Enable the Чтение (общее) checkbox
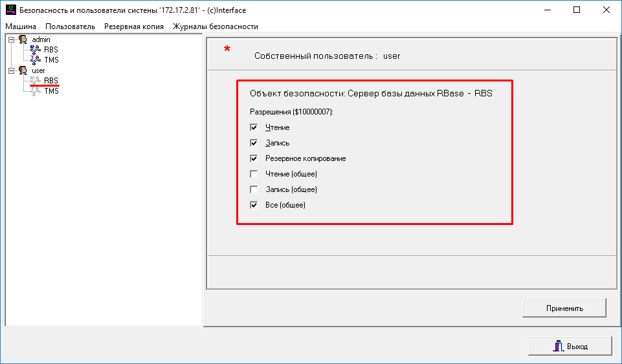The image size is (622, 364). tap(254, 174)
